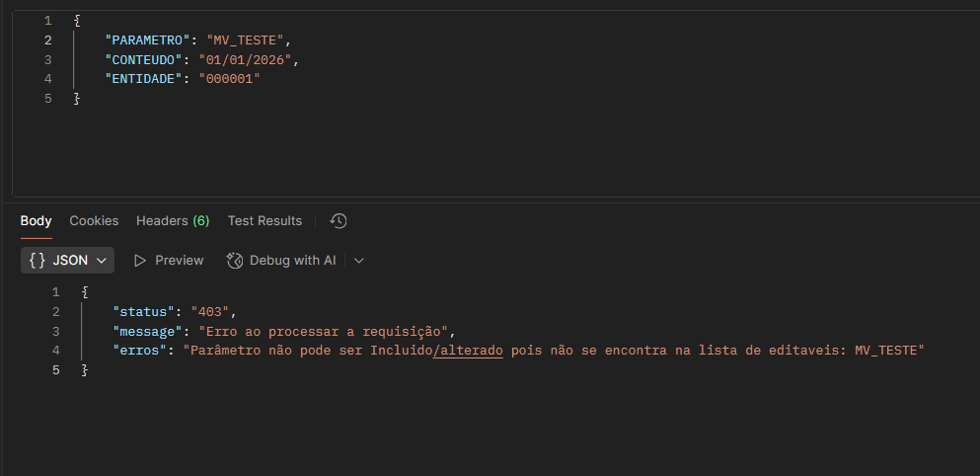Switch to the Body response tab

pos(36,221)
